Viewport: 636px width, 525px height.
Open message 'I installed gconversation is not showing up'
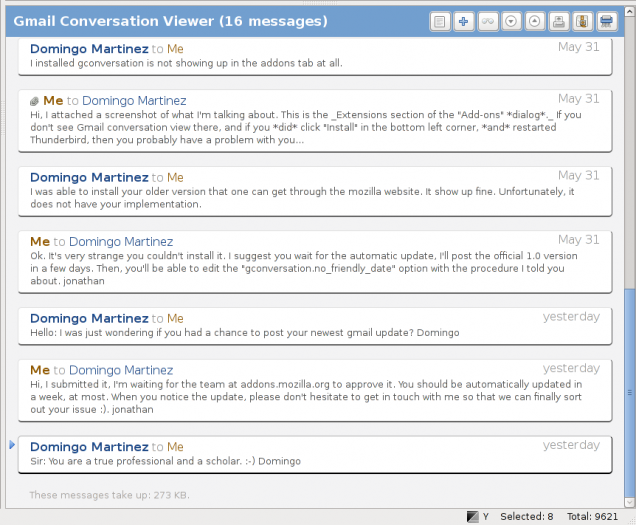pyautogui.click(x=315, y=56)
